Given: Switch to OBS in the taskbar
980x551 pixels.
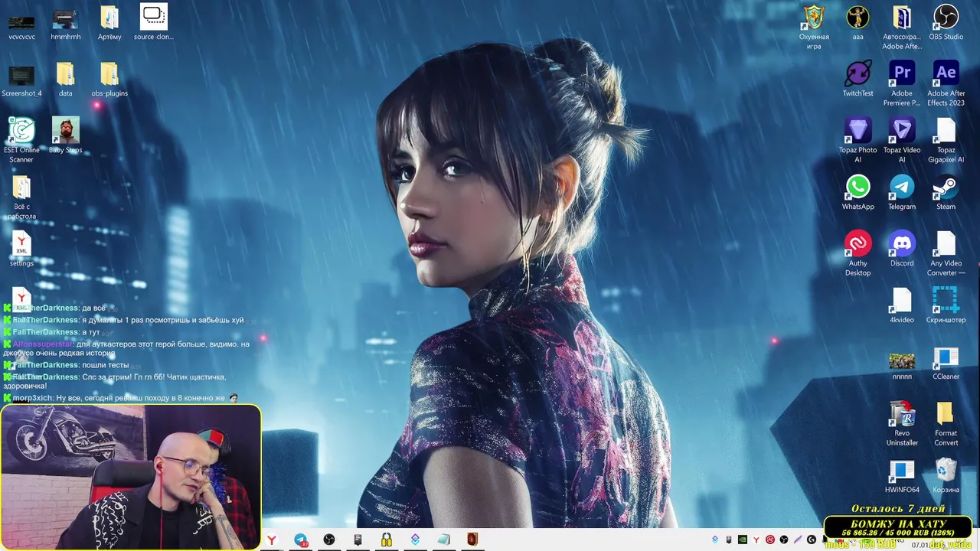Looking at the screenshot, I should pyautogui.click(x=329, y=540).
